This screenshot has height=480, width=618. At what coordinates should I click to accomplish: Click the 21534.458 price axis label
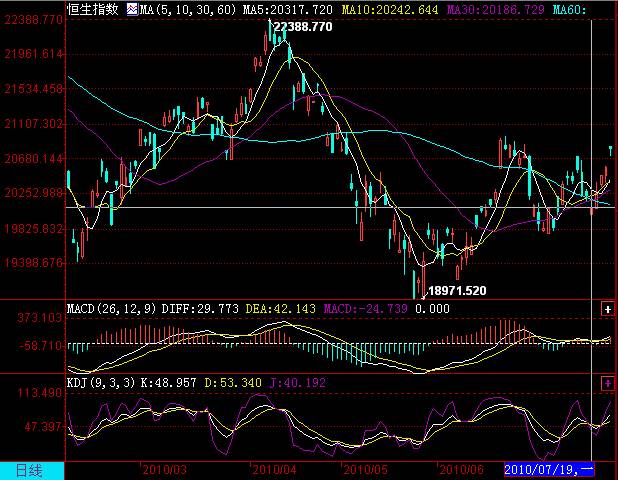pyautogui.click(x=33, y=89)
